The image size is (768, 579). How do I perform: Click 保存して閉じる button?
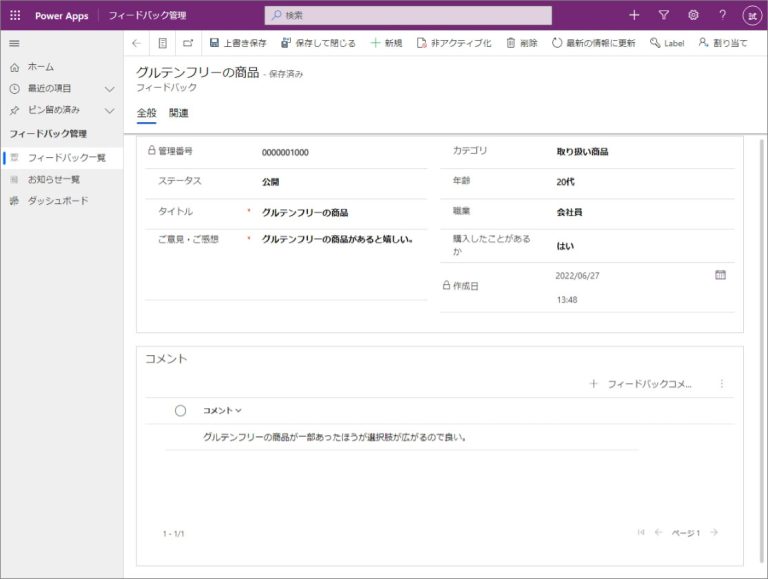coord(318,43)
